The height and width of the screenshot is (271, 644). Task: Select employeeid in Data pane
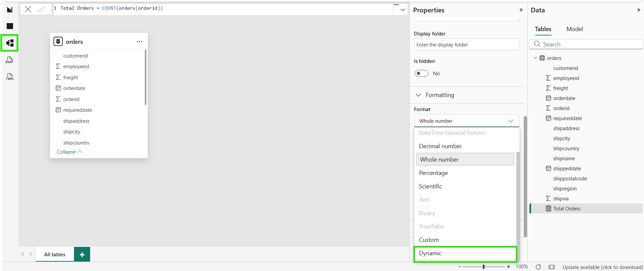566,78
